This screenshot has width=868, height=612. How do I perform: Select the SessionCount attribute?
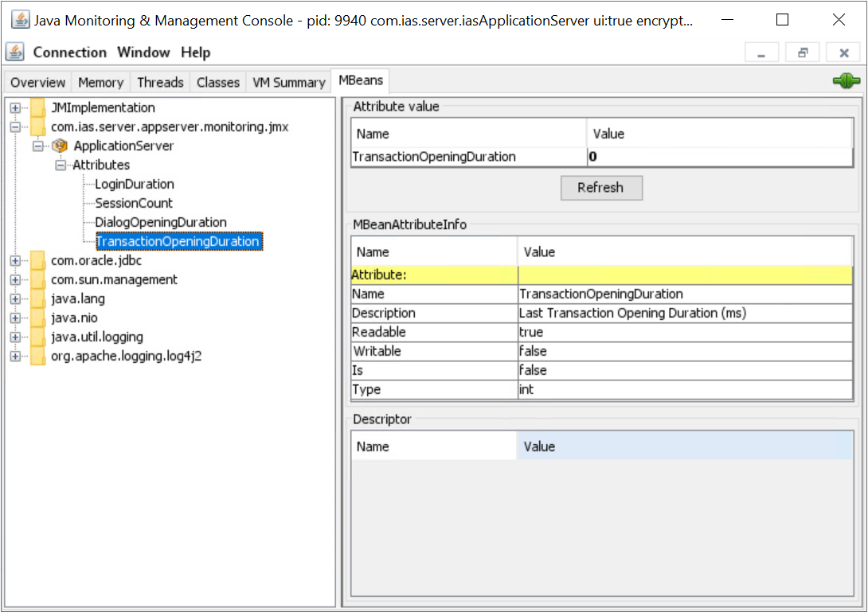pos(134,203)
